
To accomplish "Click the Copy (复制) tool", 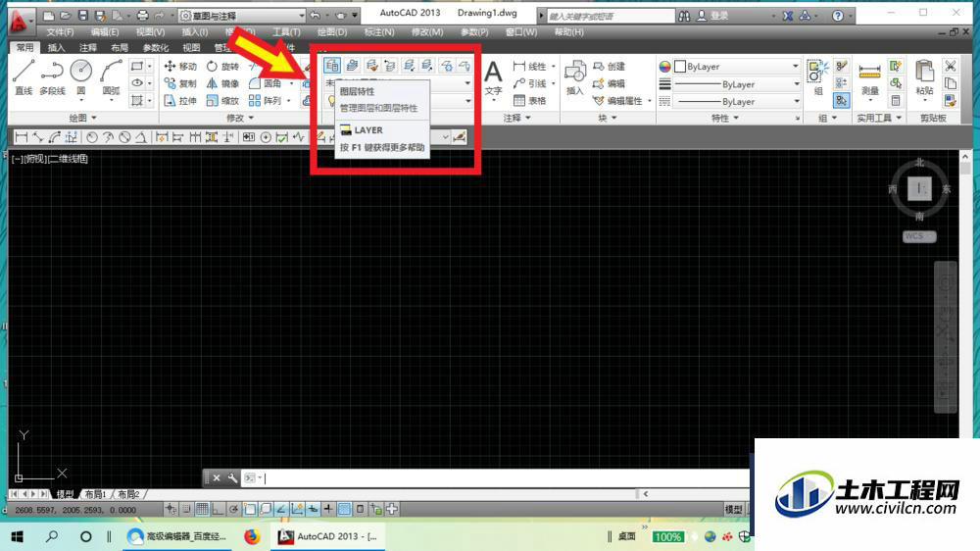I will (x=180, y=83).
